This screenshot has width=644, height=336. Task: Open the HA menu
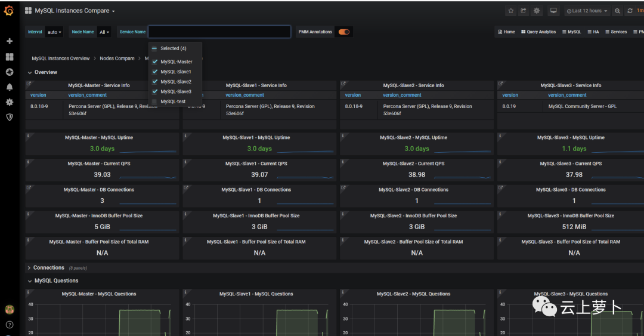[x=593, y=32]
